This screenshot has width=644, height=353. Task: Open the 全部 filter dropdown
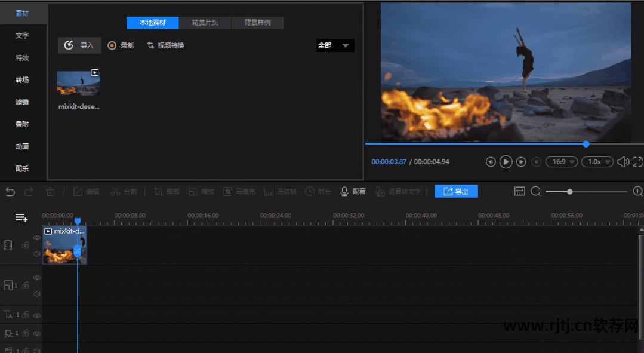tap(335, 45)
